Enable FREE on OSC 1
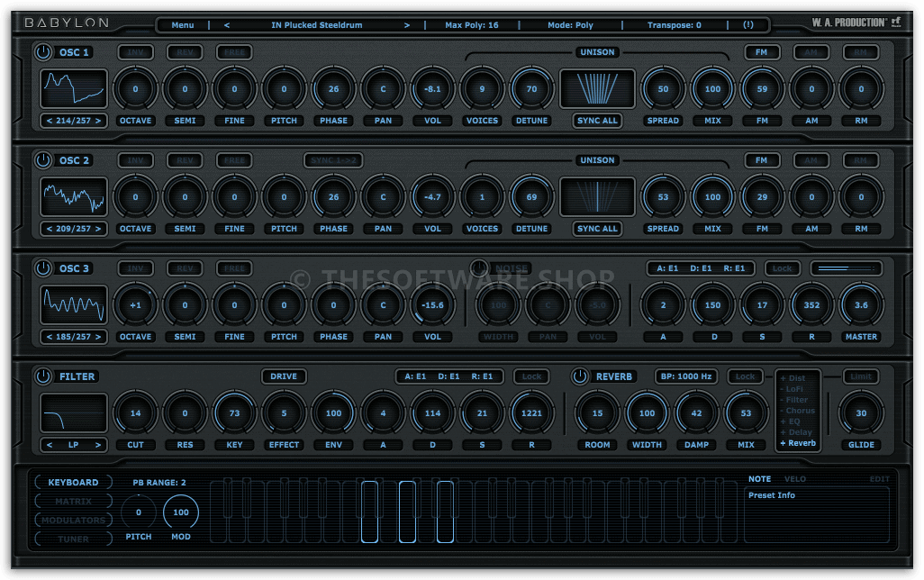924x580 pixels. click(x=234, y=52)
